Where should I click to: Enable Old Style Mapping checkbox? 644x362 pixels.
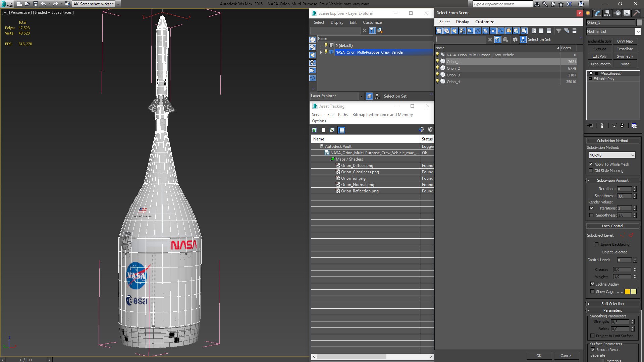pos(591,171)
